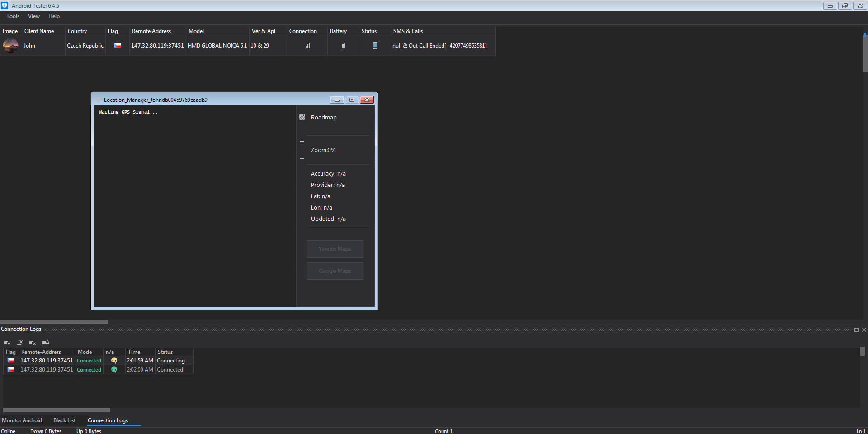The height and width of the screenshot is (434, 868).
Task: Close the Connection Logs panel
Action: pyautogui.click(x=864, y=329)
